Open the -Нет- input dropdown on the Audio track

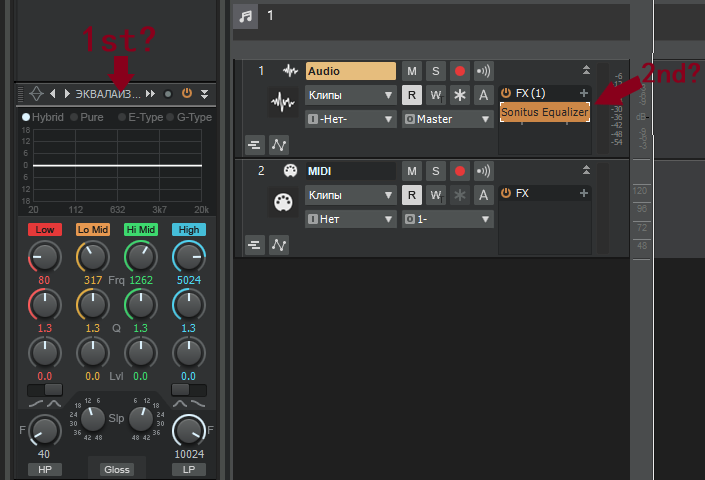click(351, 119)
